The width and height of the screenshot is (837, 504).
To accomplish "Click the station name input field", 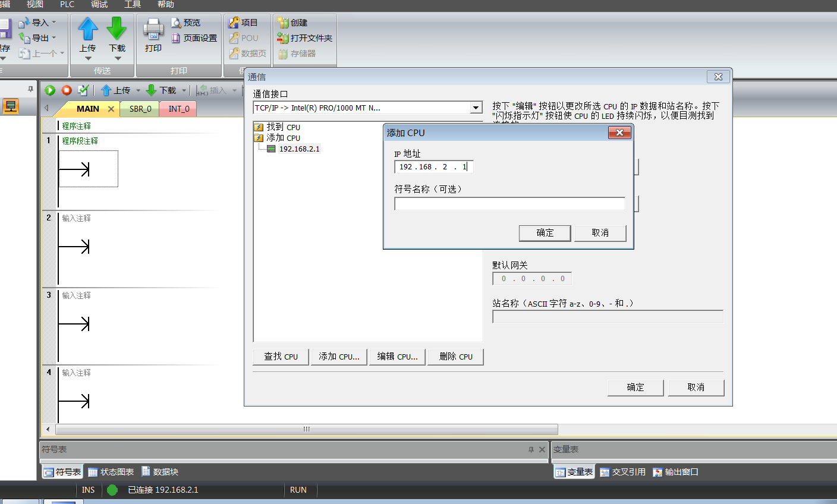I will pos(608,317).
